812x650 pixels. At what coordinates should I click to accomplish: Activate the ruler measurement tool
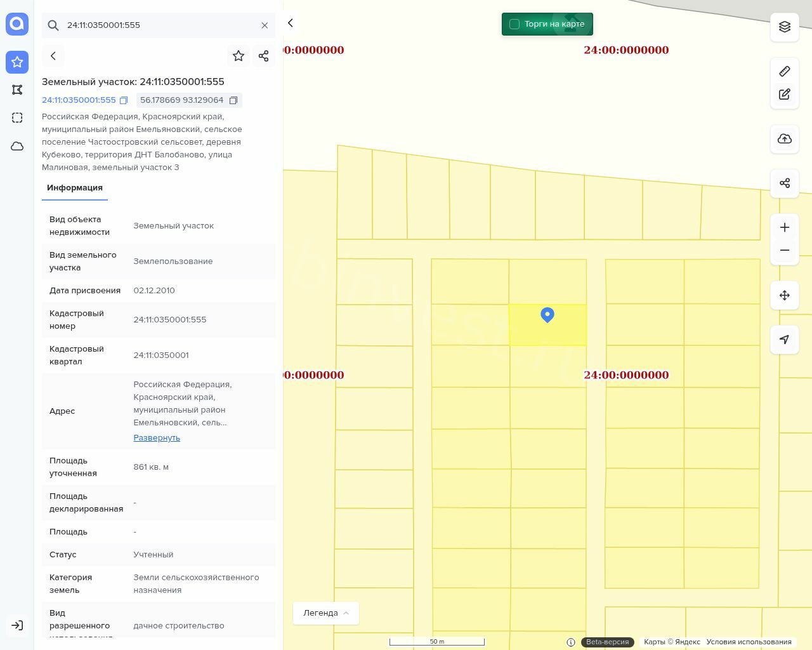[784, 71]
